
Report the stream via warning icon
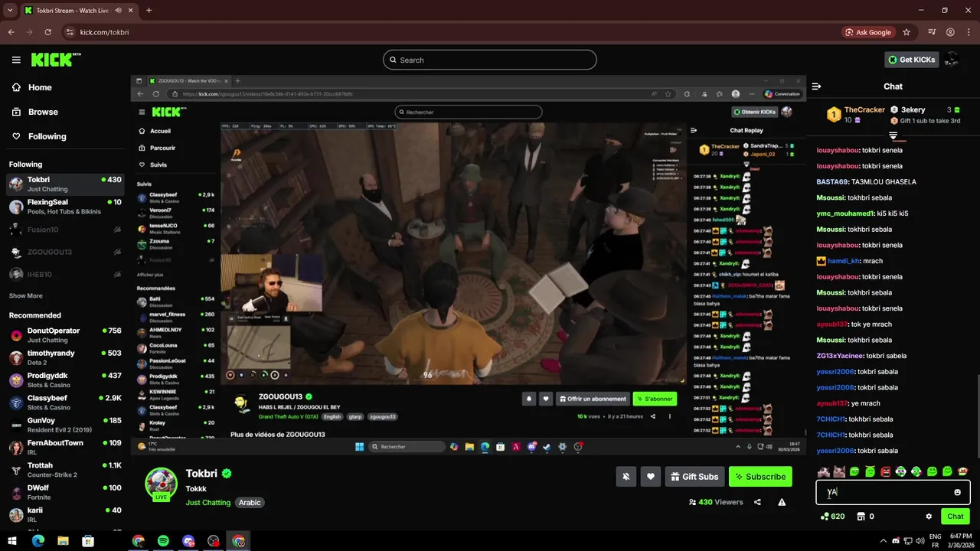coord(782,502)
